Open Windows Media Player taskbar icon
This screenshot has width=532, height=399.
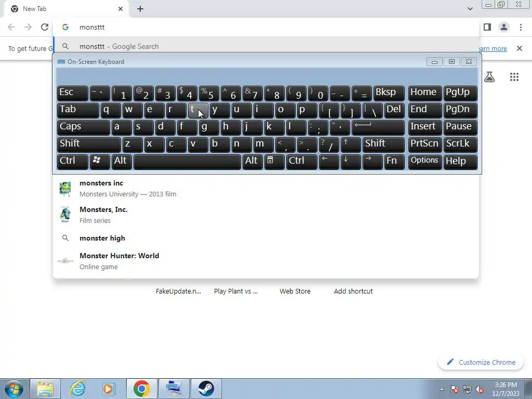point(109,389)
